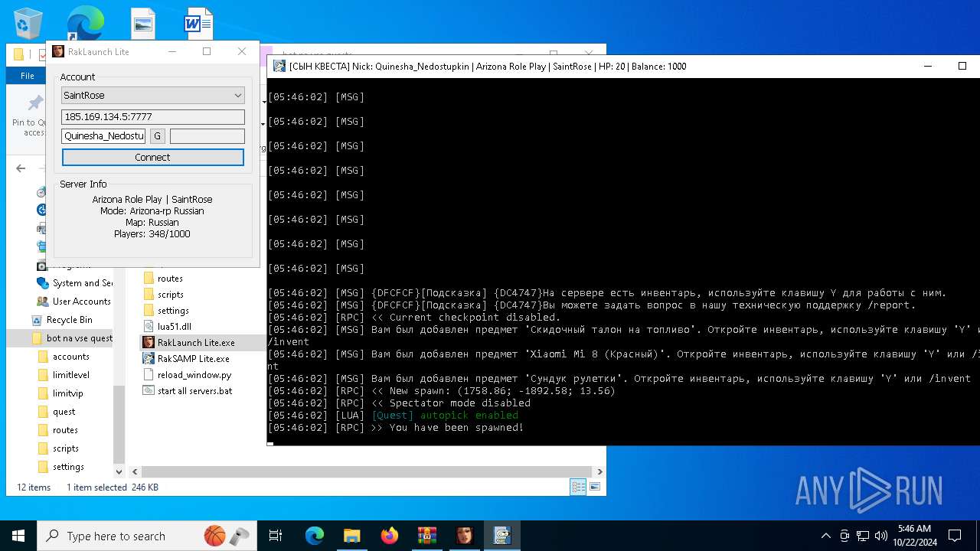
Task: Select reload_window.py file
Action: point(194,375)
